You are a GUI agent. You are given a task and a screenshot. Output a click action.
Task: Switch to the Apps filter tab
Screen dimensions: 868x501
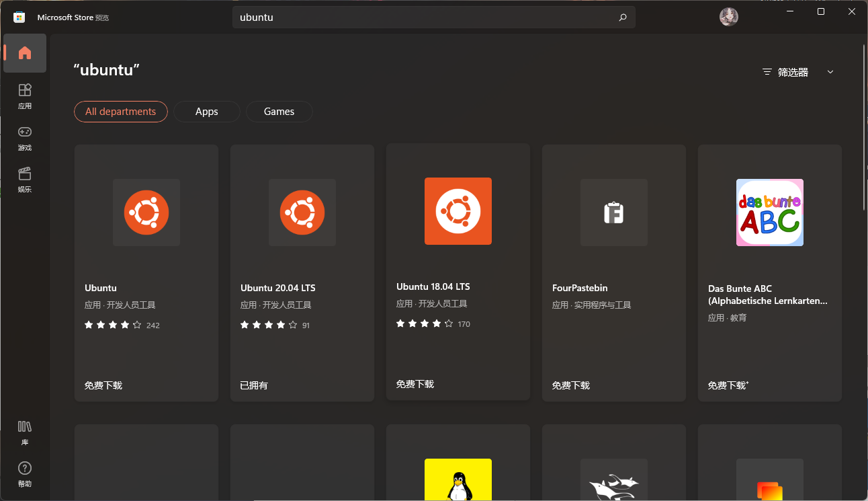207,112
